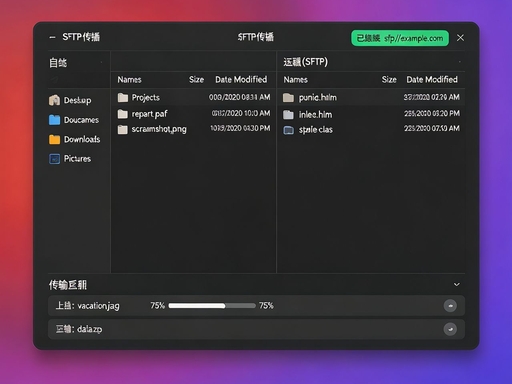This screenshot has width=512, height=384.
Task: Sort local files by Names column
Action: (129, 80)
